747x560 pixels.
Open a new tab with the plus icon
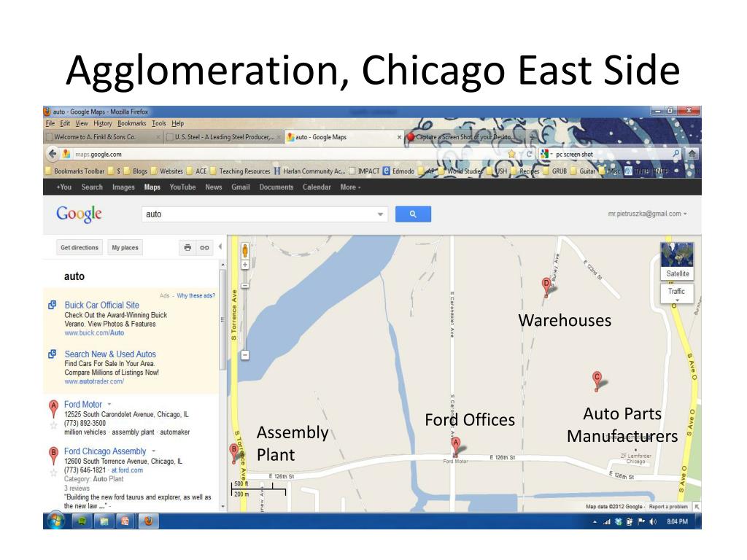click(532, 137)
